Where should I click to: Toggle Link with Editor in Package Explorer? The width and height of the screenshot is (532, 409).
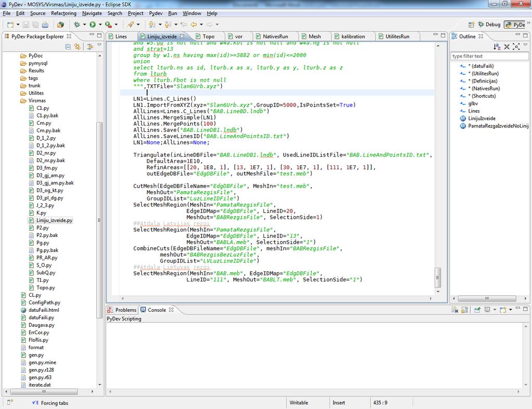pos(77,46)
